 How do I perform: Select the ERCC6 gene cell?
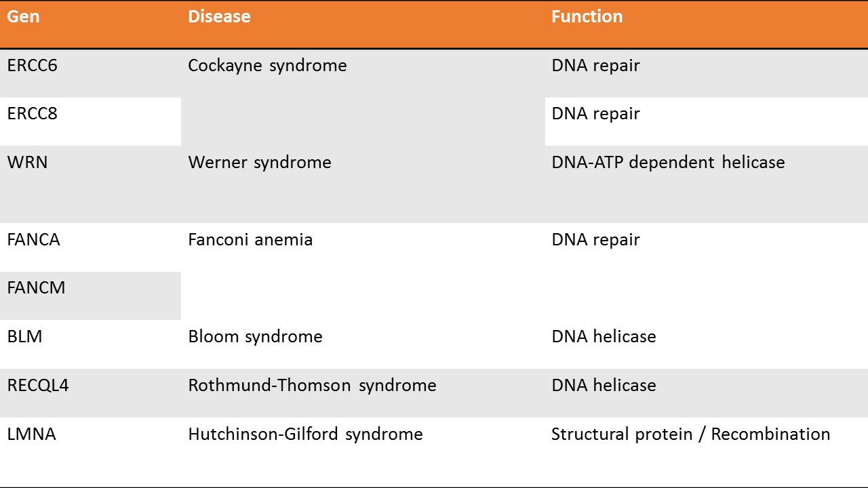point(90,73)
